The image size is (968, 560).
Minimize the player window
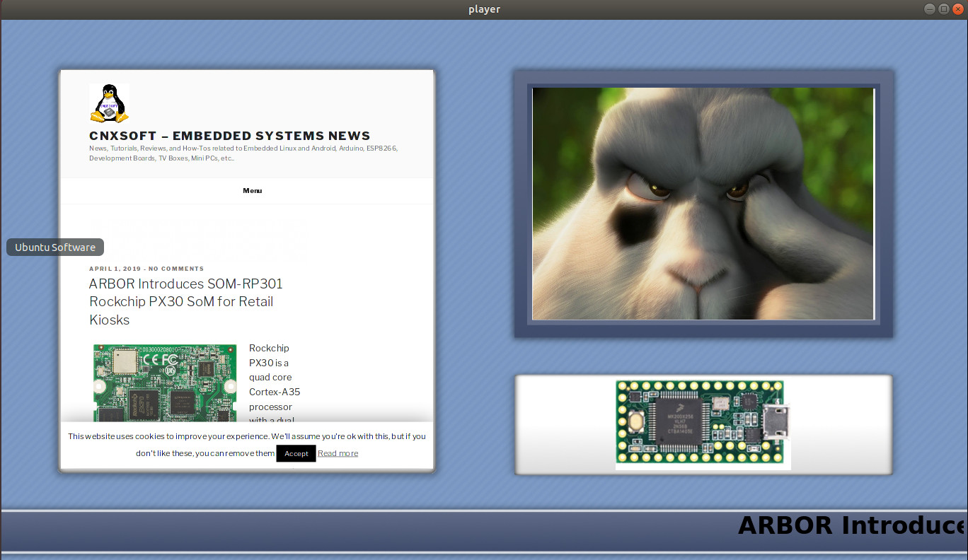[x=930, y=9]
